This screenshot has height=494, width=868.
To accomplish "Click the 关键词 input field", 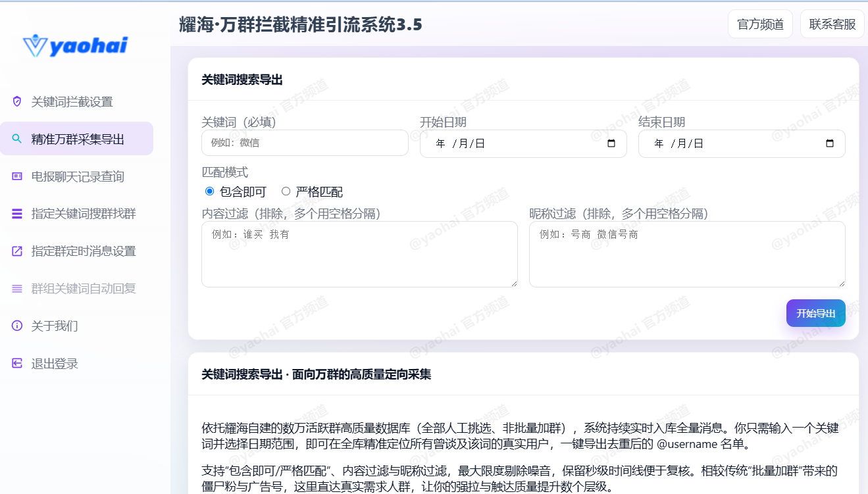I will [305, 143].
